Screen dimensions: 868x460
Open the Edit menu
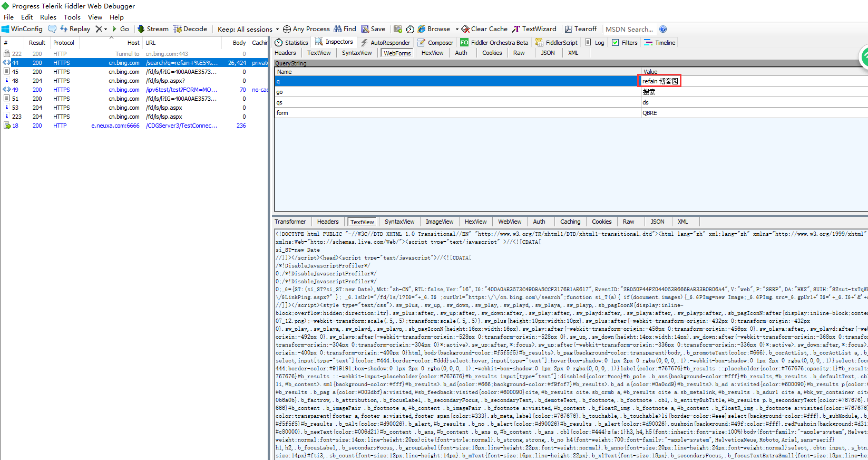[x=27, y=17]
